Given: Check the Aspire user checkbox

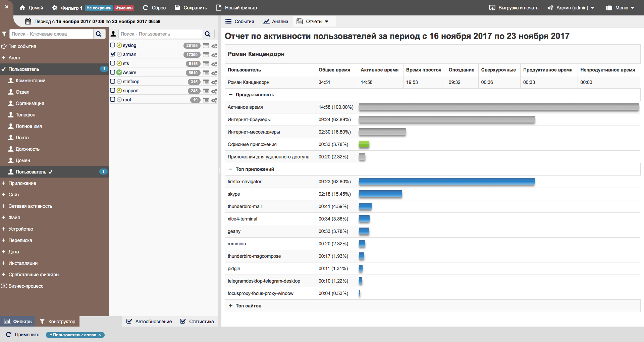Looking at the screenshot, I should tap(113, 72).
